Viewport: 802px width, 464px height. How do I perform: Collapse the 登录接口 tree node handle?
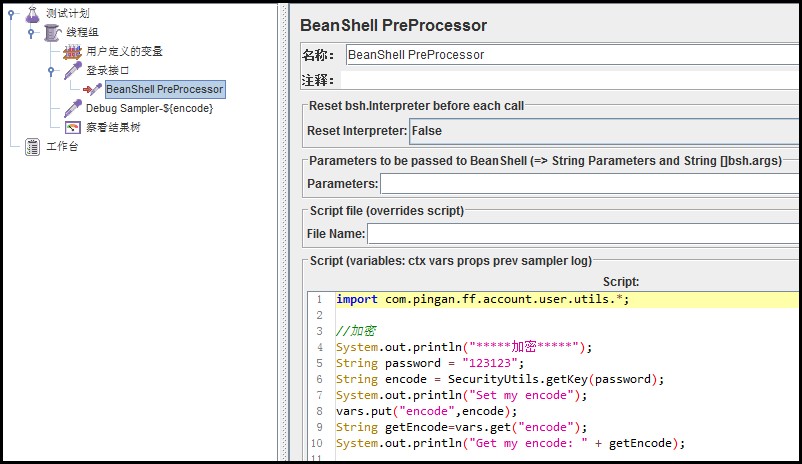(x=51, y=71)
